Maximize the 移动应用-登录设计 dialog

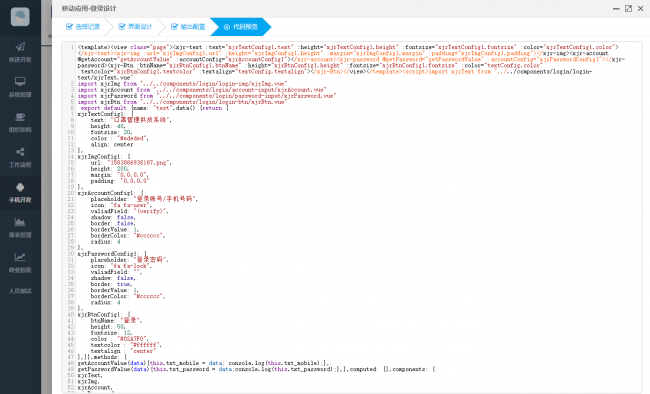(628, 8)
